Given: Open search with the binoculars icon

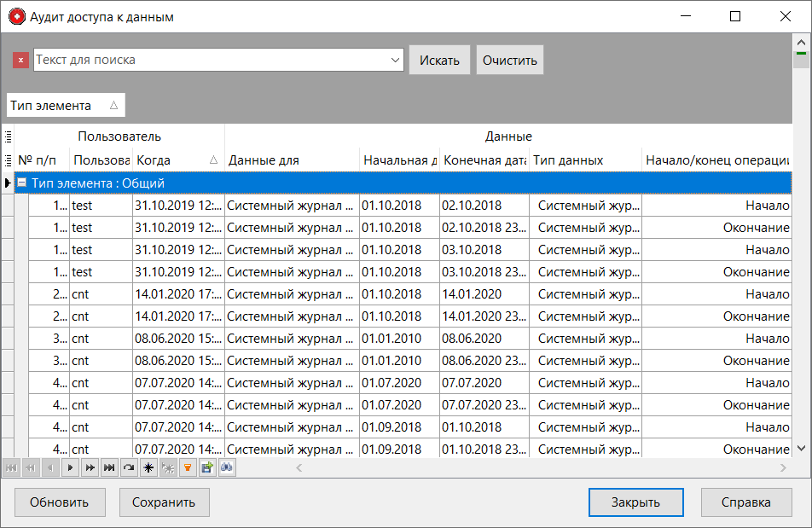Looking at the screenshot, I should point(227,467).
